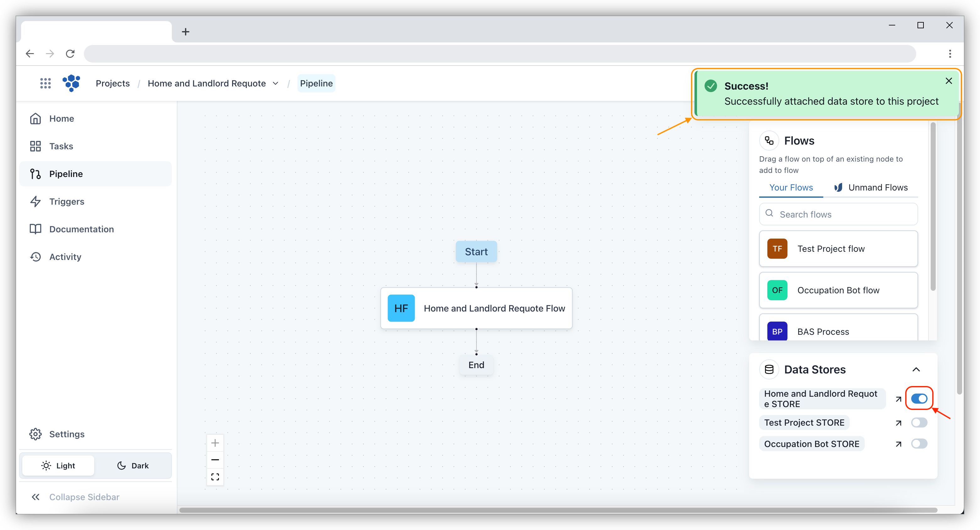Image resolution: width=980 pixels, height=530 pixels.
Task: Open Triggers in the sidebar
Action: 67,202
